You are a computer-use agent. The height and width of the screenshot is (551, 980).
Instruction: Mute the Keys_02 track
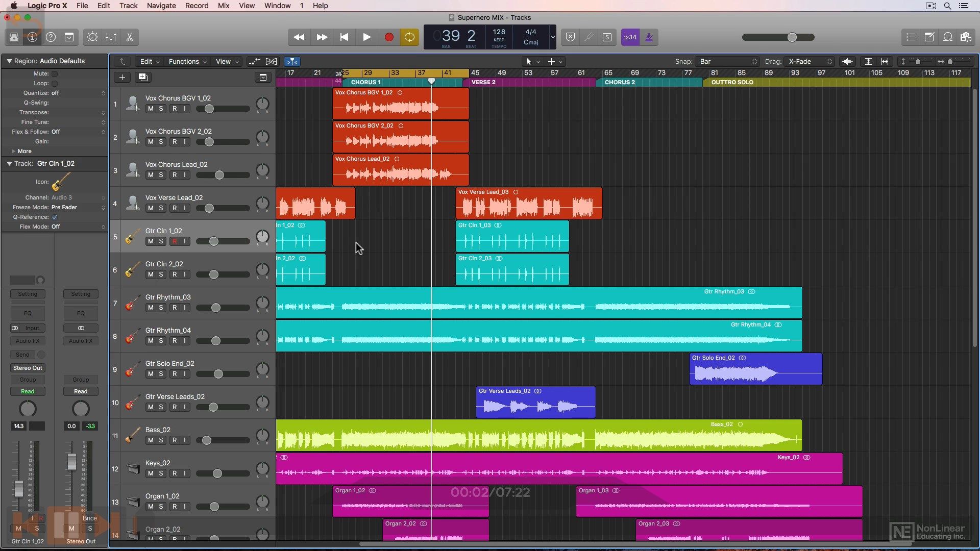(x=151, y=473)
